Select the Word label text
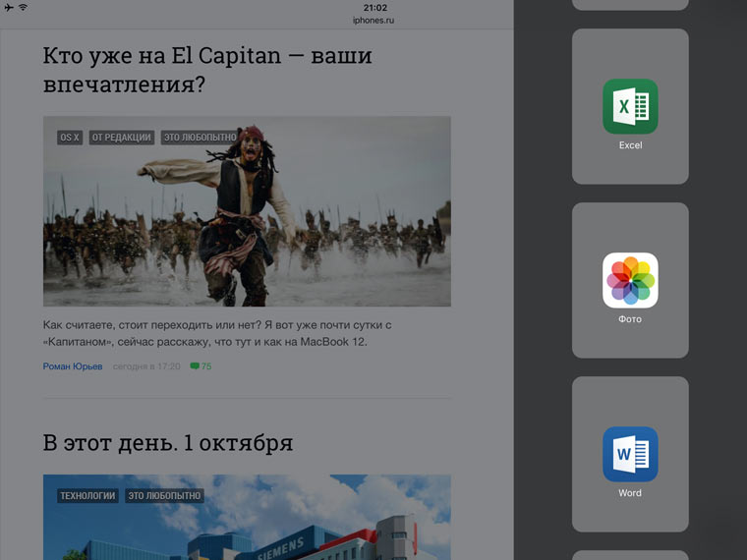Viewport: 747px width, 560px height. click(630, 493)
